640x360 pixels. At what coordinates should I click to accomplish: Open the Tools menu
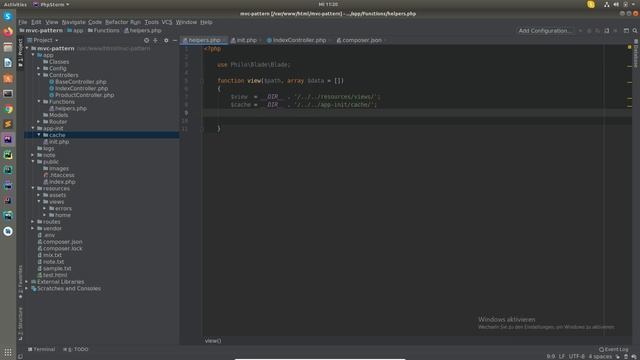click(x=151, y=22)
